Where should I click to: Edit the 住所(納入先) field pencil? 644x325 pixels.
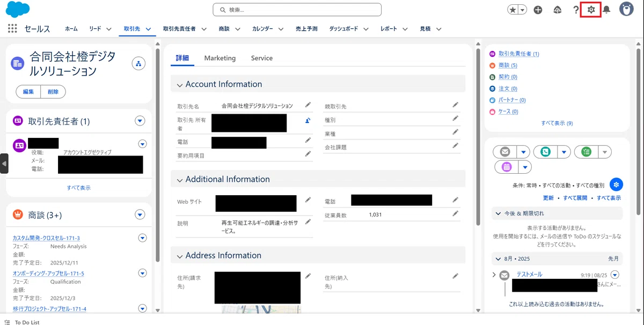456,276
